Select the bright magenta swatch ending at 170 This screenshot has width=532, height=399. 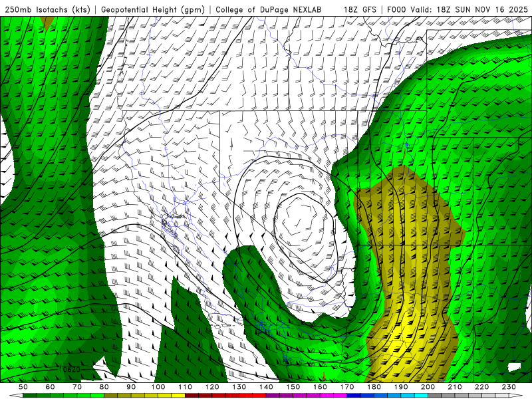point(340,395)
